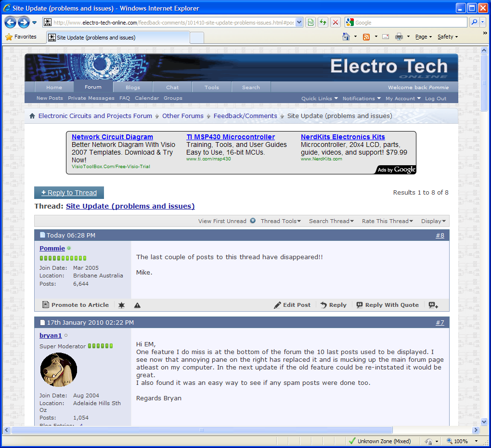491x448 pixels.
Task: Select the Forum navigation tab
Action: [93, 86]
